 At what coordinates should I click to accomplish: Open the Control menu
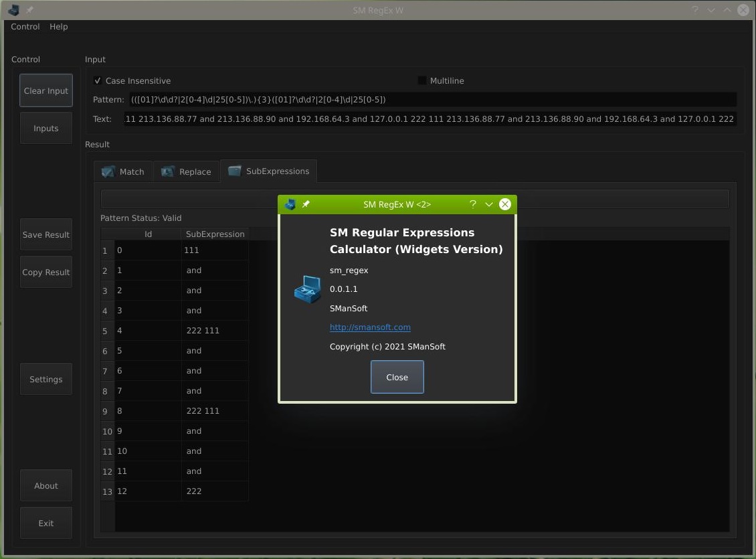(25, 27)
